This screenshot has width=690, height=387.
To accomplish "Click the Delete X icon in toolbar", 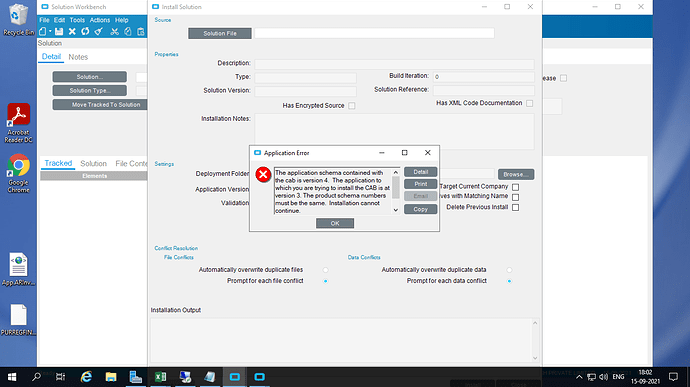I will (x=72, y=31).
